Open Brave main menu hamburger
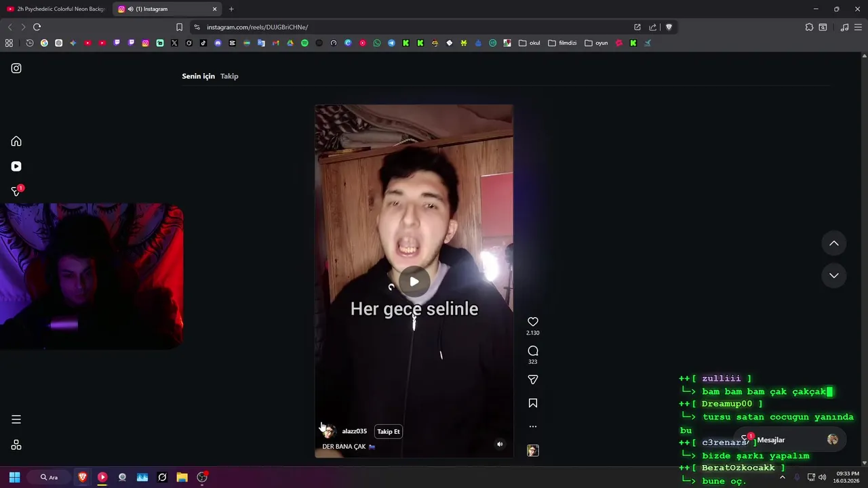Screen dimensions: 868x488 point(859,27)
